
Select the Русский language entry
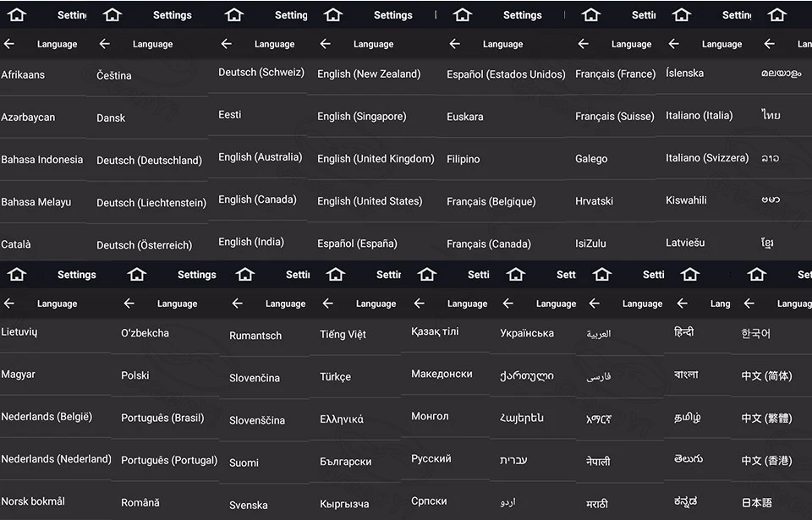point(431,459)
